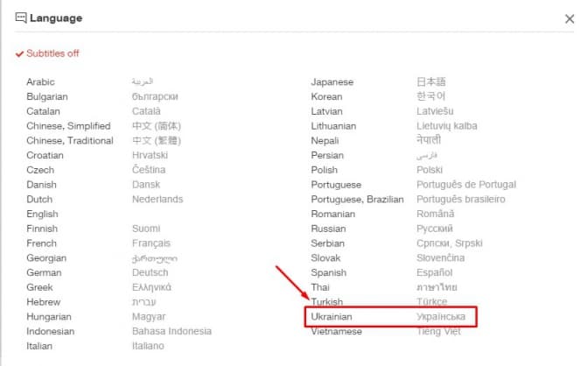
Task: Select Turkish subtitle language
Action: (x=326, y=301)
